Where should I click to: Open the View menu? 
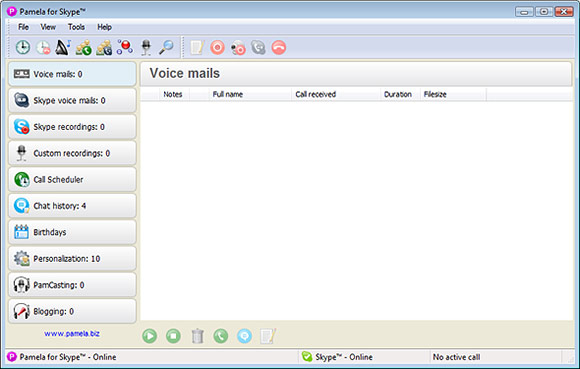pos(48,27)
